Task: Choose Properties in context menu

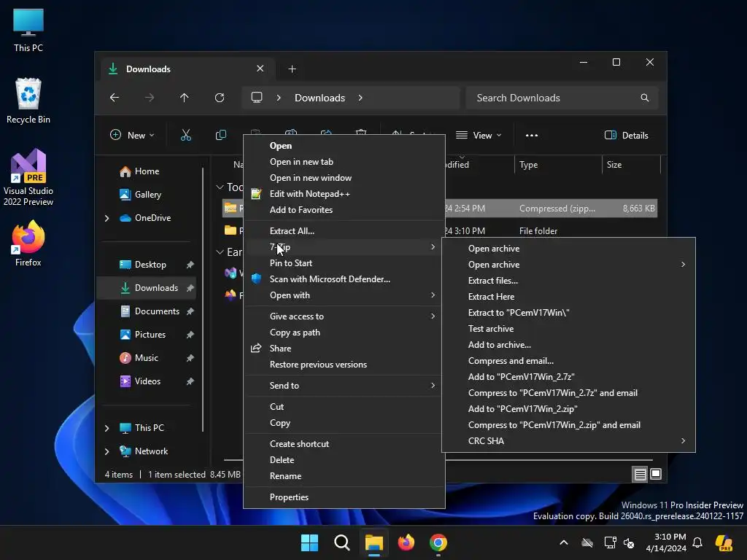Action: coord(344,497)
